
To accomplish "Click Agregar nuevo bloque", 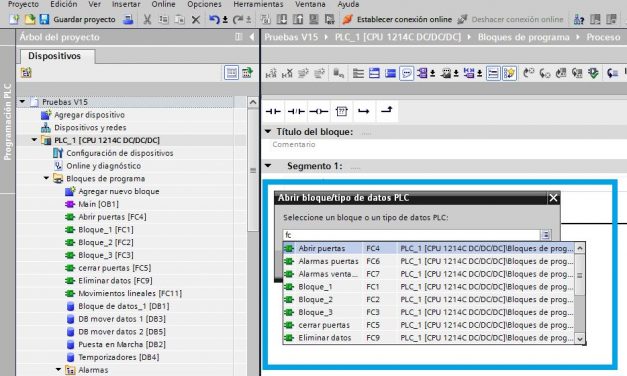I will click(x=118, y=192).
